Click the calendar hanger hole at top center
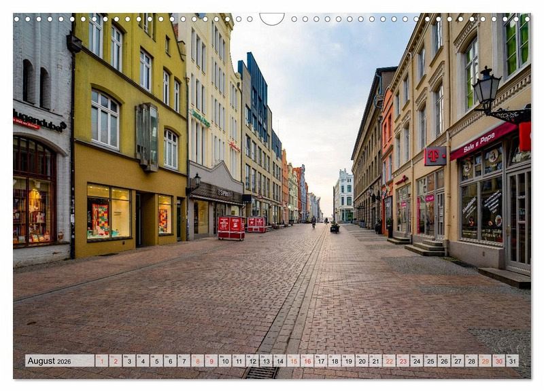544x392 pixels. (272, 18)
